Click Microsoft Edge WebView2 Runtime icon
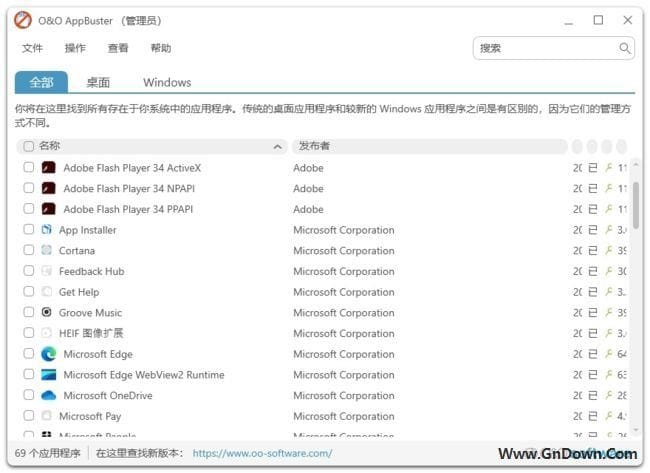650x473 pixels. tap(49, 374)
